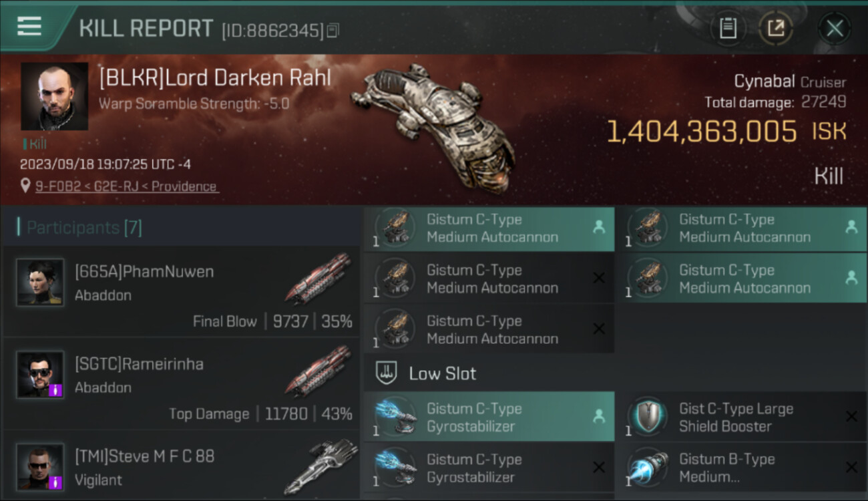Click the clipboard copy report icon
868x501 pixels.
click(x=728, y=29)
